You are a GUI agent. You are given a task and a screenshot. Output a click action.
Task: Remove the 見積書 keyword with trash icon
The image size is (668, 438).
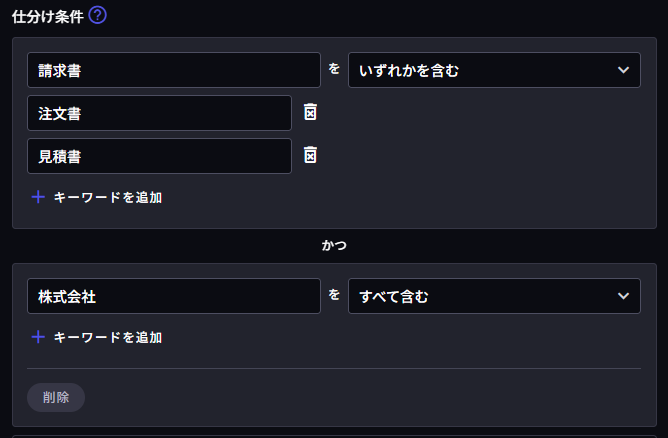point(311,155)
